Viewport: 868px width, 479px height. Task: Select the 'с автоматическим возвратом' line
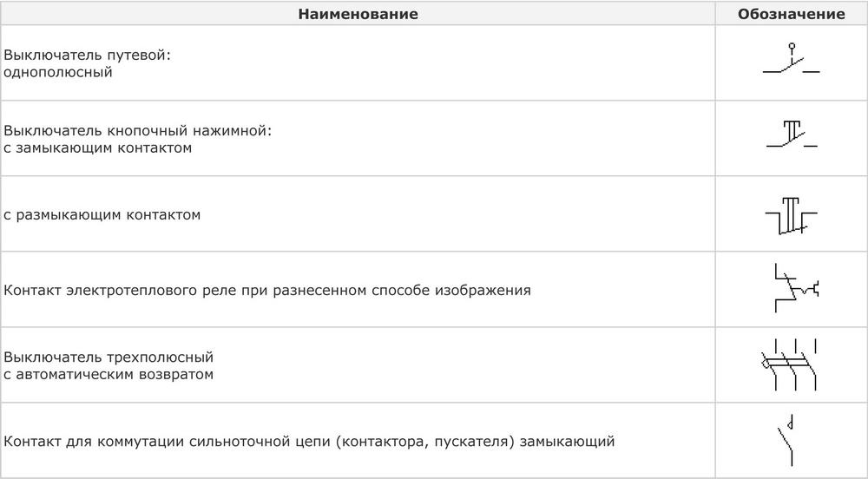point(108,375)
